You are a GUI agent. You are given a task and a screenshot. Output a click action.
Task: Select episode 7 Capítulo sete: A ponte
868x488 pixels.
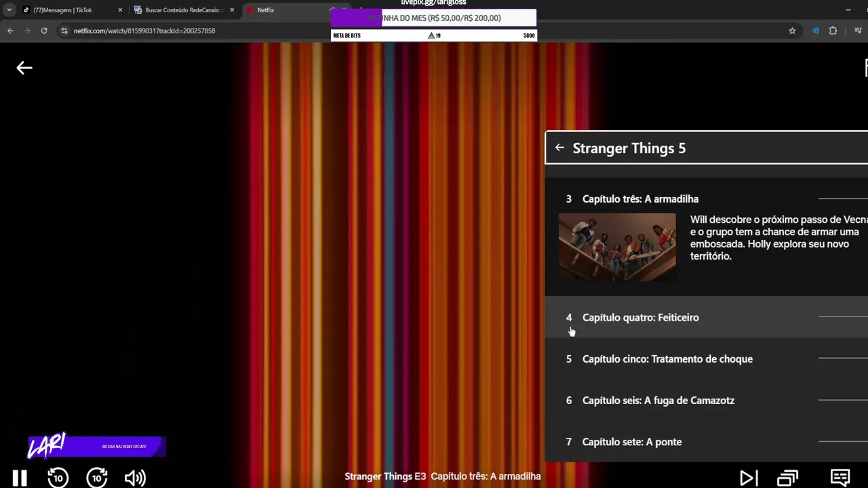click(706, 441)
